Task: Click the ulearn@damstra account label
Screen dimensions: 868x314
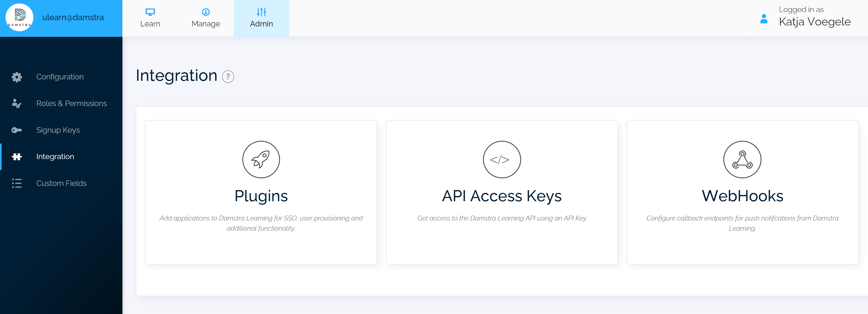Action: [73, 18]
